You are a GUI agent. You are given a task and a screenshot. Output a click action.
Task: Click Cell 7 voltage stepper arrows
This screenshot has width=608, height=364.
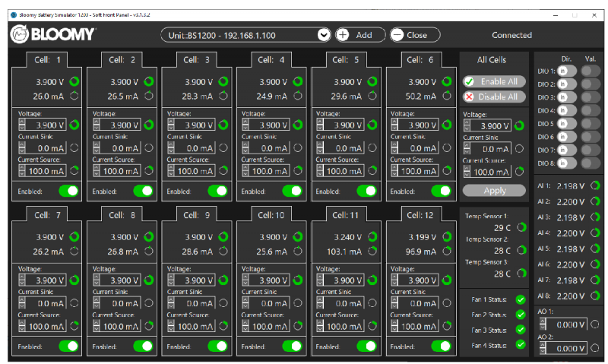tap(22, 280)
